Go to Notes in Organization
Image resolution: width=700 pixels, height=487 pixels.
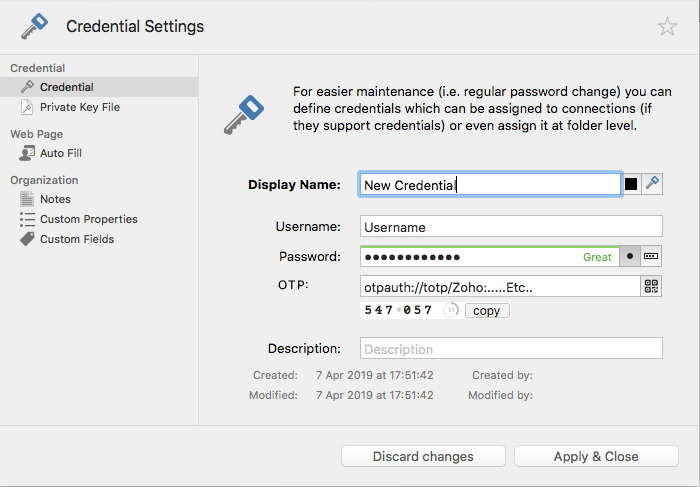coord(55,199)
